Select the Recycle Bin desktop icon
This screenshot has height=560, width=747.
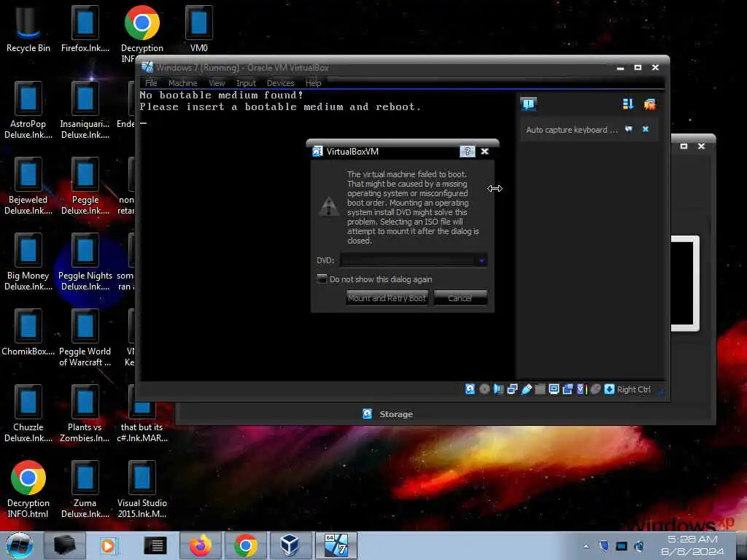(28, 28)
